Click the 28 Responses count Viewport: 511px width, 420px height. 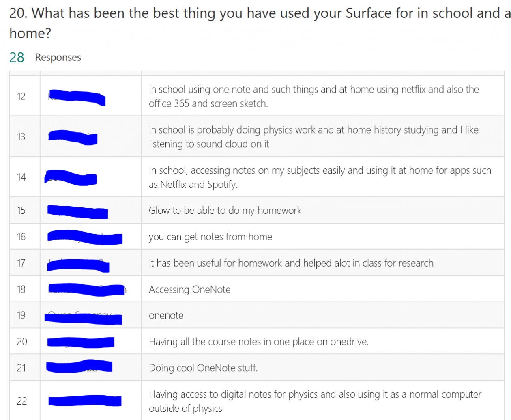45,57
